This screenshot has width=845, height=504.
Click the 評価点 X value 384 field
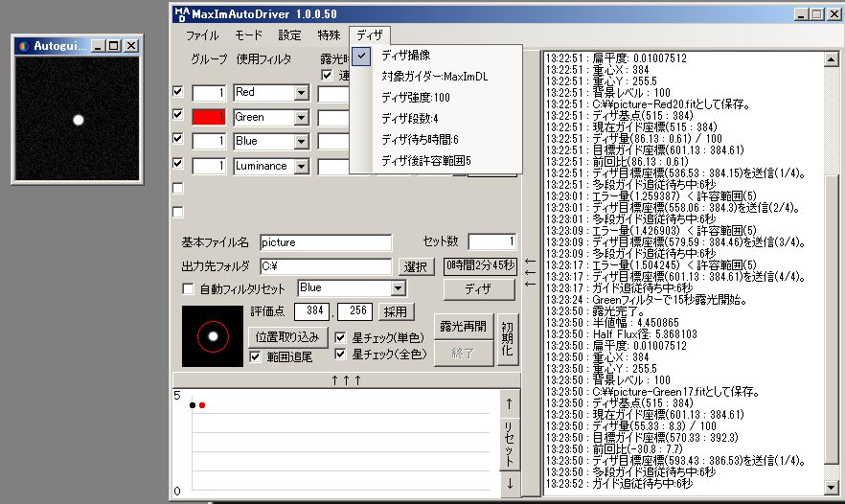(311, 311)
